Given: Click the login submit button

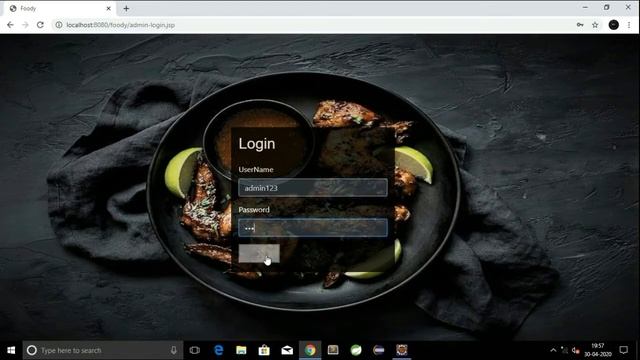Looking at the screenshot, I should tap(259, 253).
